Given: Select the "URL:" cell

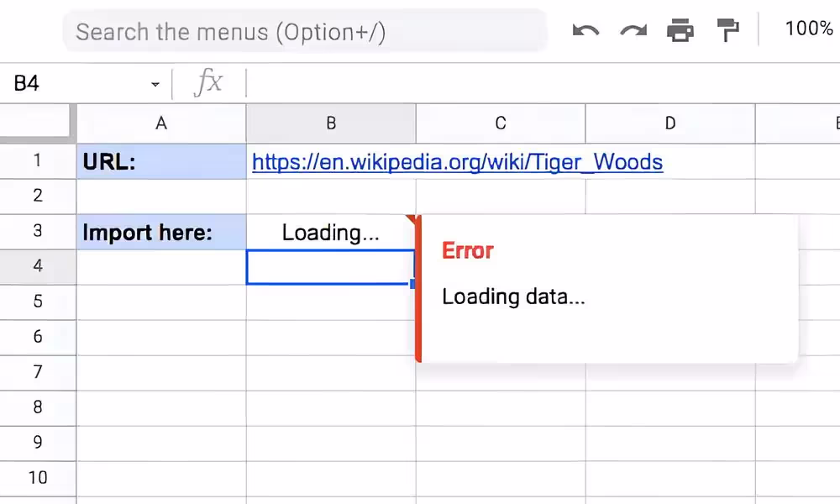Looking at the screenshot, I should pos(161,161).
